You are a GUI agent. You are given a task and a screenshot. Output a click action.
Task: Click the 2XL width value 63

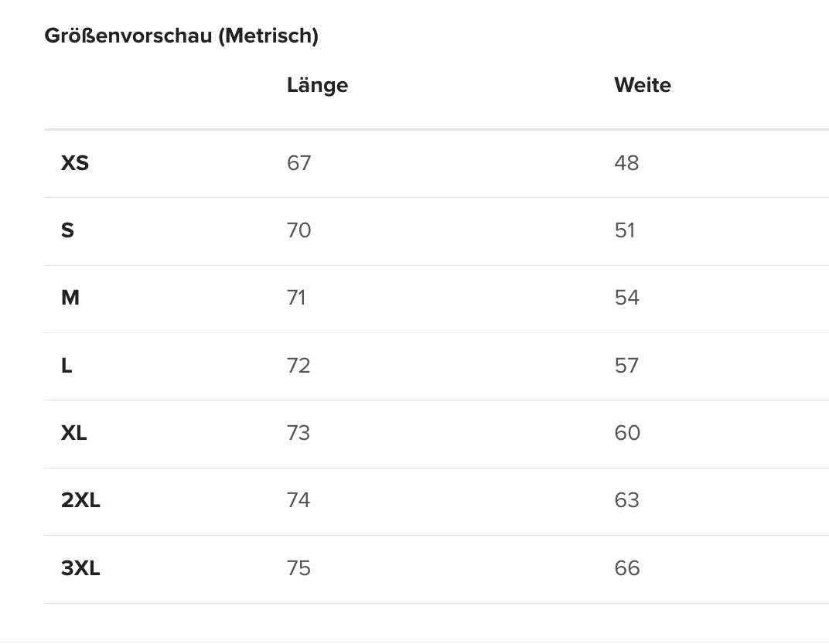626,500
